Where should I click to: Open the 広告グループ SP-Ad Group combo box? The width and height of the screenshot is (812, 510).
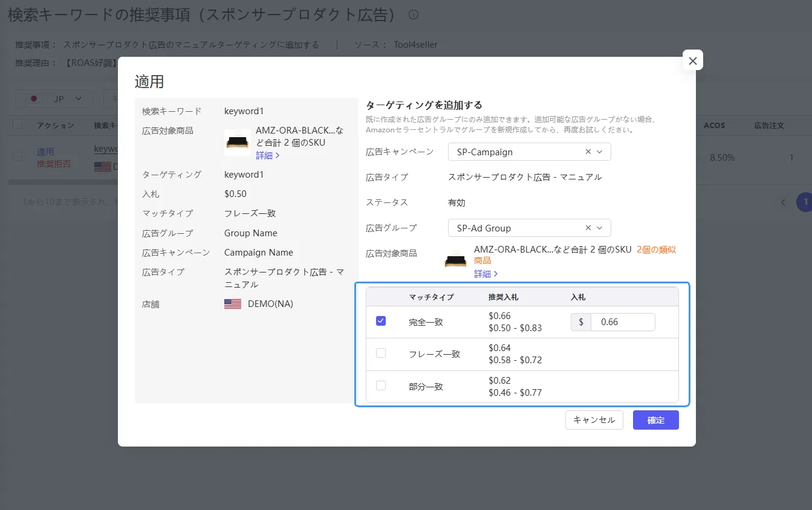pos(530,228)
